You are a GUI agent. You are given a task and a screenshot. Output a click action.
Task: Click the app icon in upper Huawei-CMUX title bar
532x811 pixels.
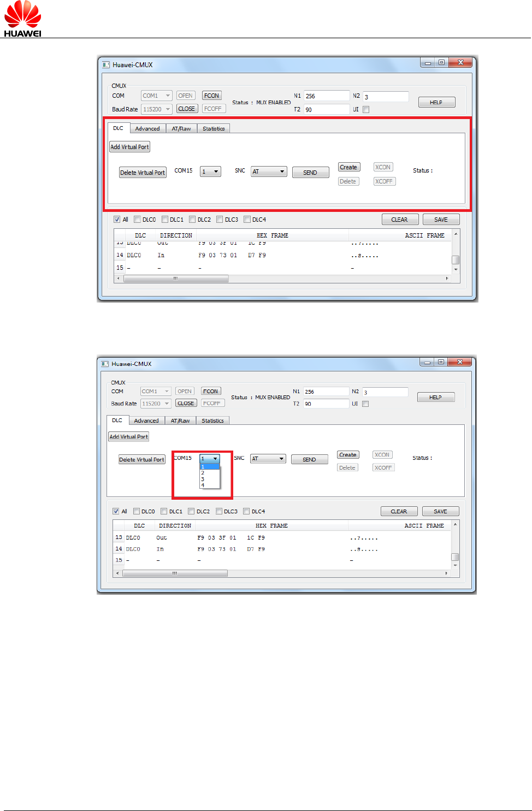click(x=106, y=64)
